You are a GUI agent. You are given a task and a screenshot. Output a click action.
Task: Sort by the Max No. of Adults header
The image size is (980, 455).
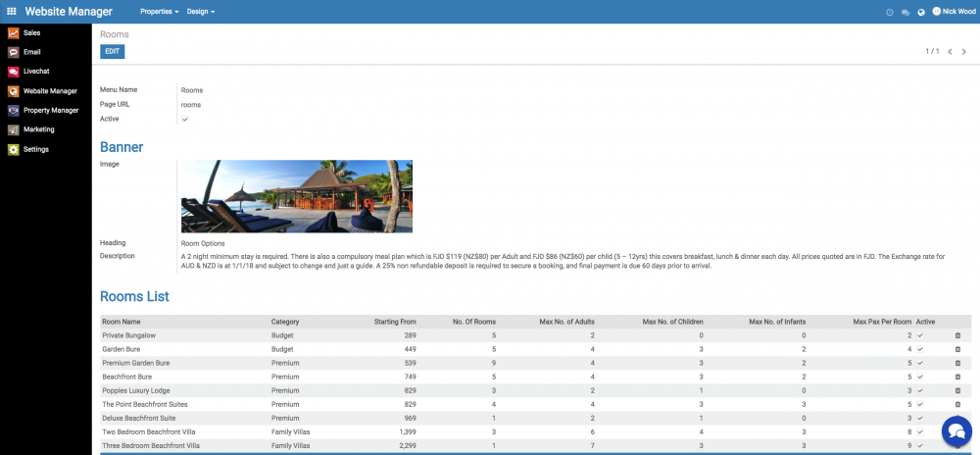coord(566,322)
